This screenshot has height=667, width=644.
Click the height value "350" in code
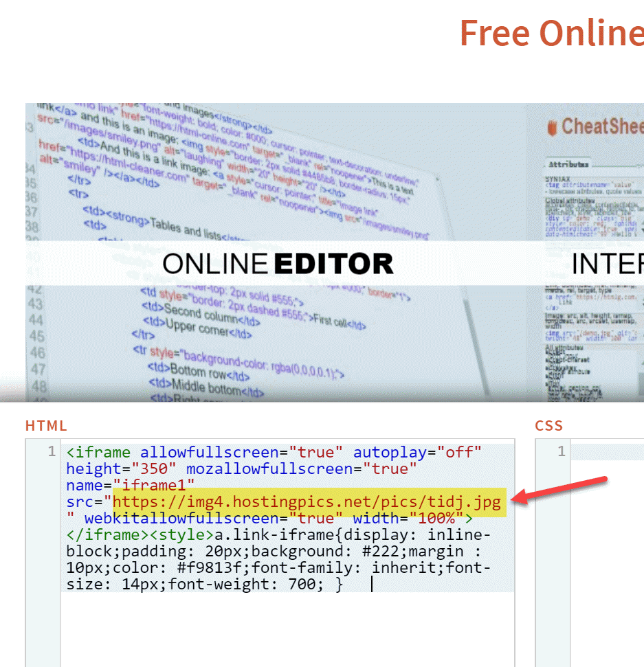tap(156, 468)
